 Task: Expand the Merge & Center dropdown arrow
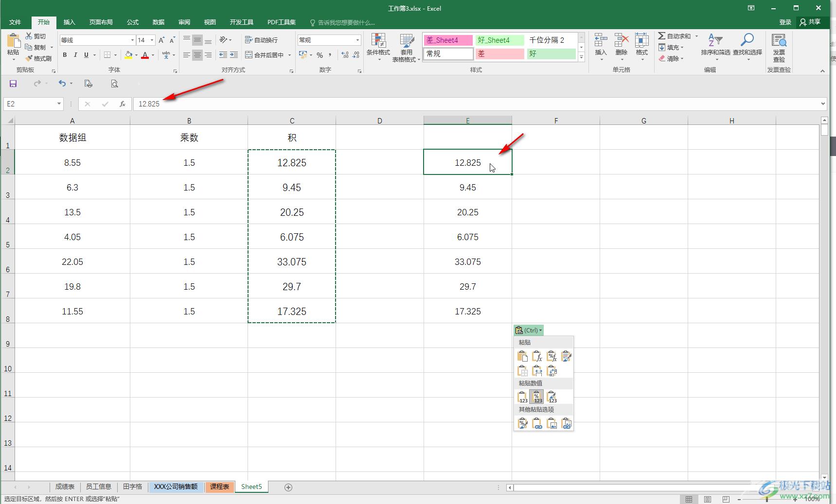(x=289, y=55)
